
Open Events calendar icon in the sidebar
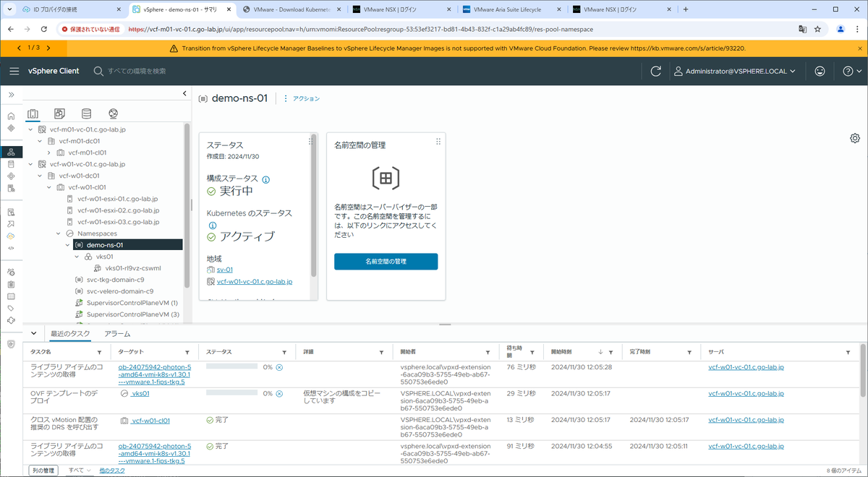pyautogui.click(x=11, y=296)
